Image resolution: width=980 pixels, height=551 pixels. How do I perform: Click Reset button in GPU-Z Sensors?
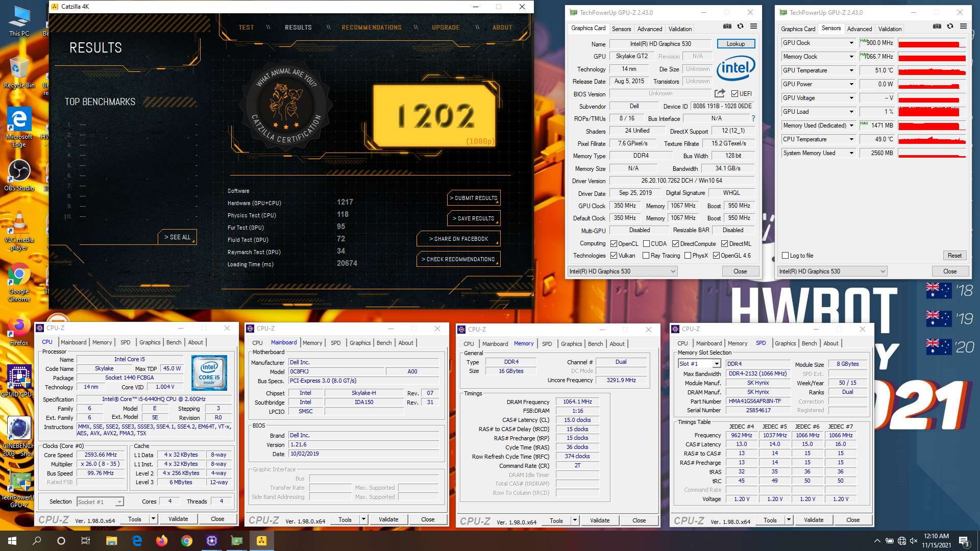[x=954, y=256]
